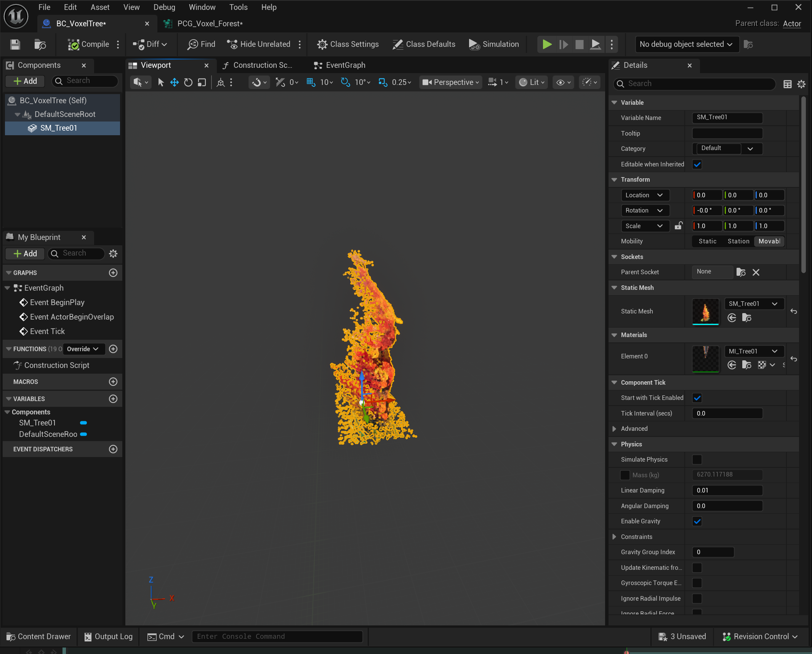
Task: Reset Static Mesh to default with arrow icon
Action: [x=793, y=312]
